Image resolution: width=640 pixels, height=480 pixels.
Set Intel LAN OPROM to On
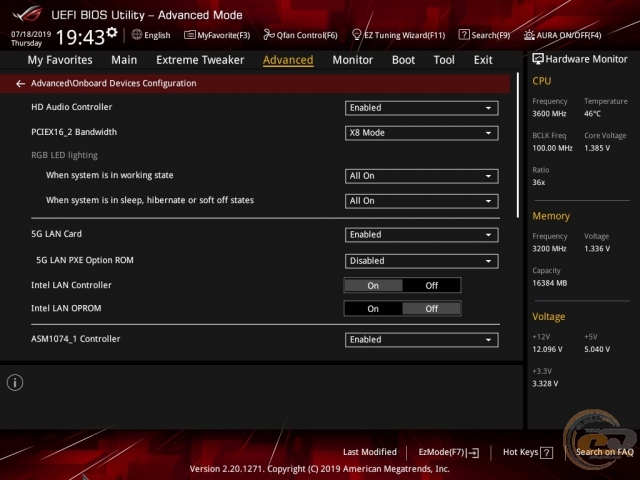pos(373,309)
